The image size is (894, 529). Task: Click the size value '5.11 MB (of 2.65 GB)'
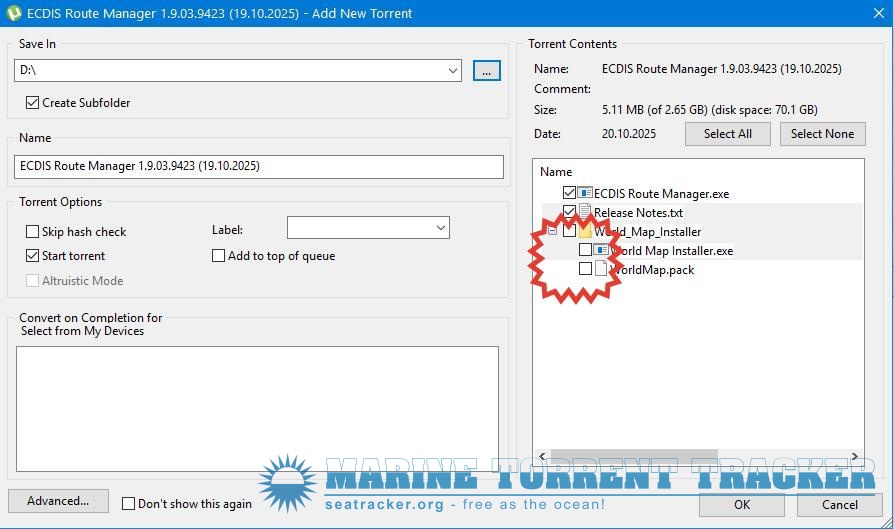pos(655,110)
